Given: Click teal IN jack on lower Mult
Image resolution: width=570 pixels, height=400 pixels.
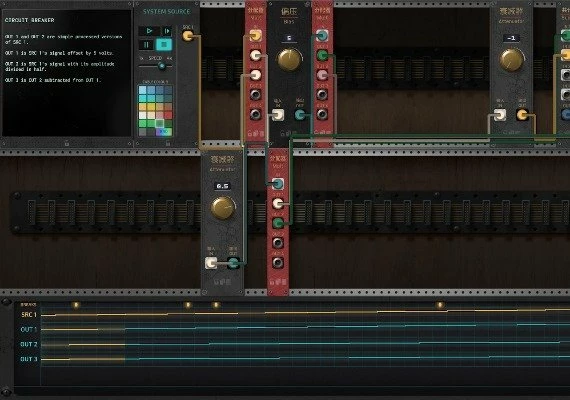Looking at the screenshot, I should tap(278, 184).
